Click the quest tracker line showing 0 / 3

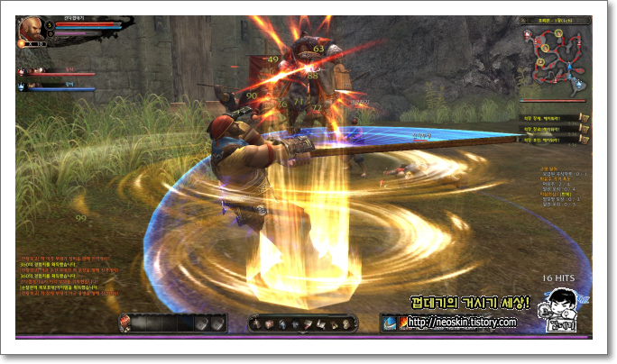[x=561, y=199]
